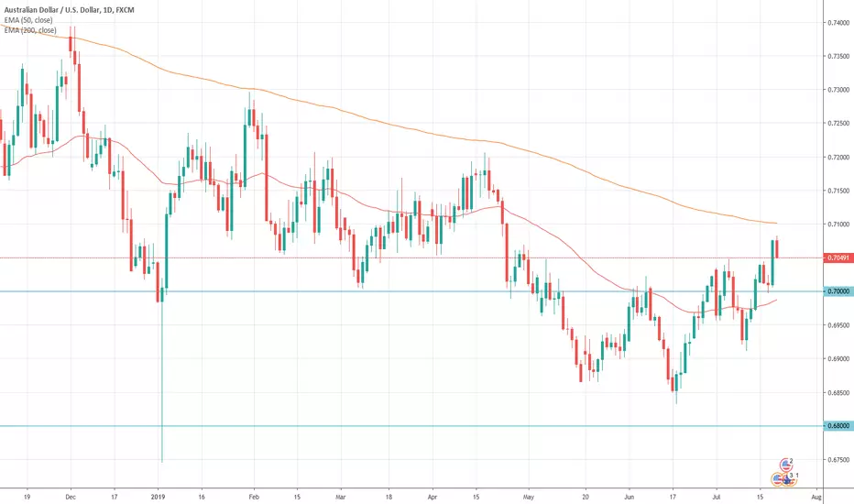Screen dimensions: 854x504
Task: Click the blue 0.68000 price level label
Action: (838, 425)
